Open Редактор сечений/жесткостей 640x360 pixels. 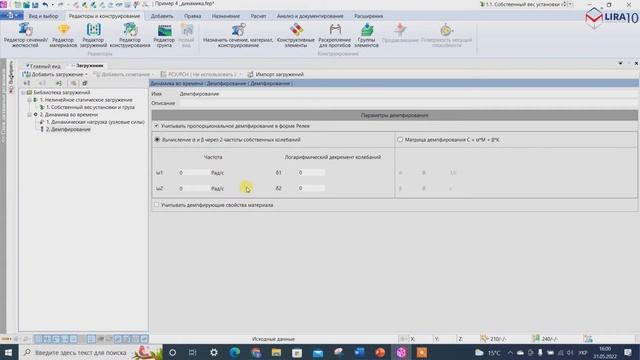pyautogui.click(x=25, y=35)
